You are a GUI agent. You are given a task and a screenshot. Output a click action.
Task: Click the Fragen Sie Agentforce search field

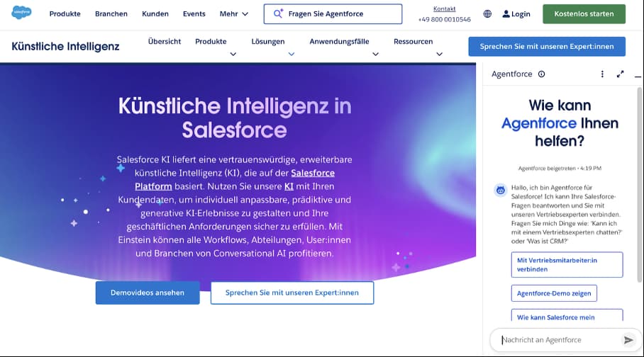[x=333, y=14]
